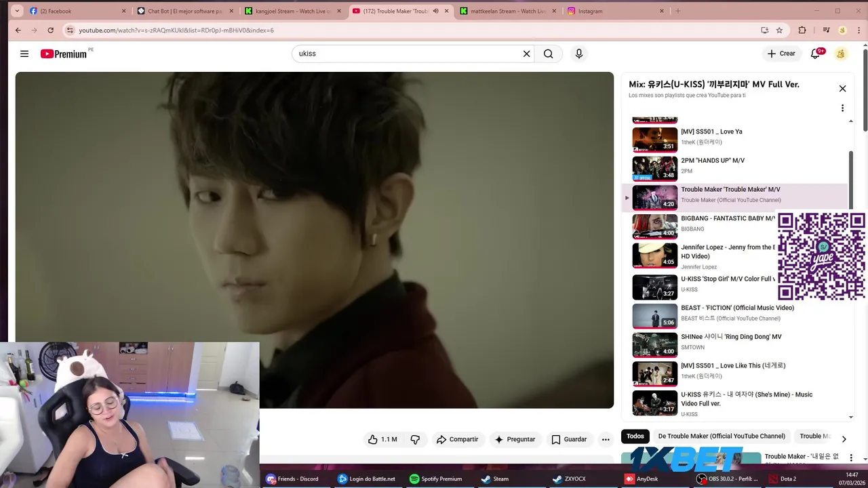Click BEAST 'FICTION' video thumbnail
The width and height of the screenshot is (868, 488).
coord(655,316)
